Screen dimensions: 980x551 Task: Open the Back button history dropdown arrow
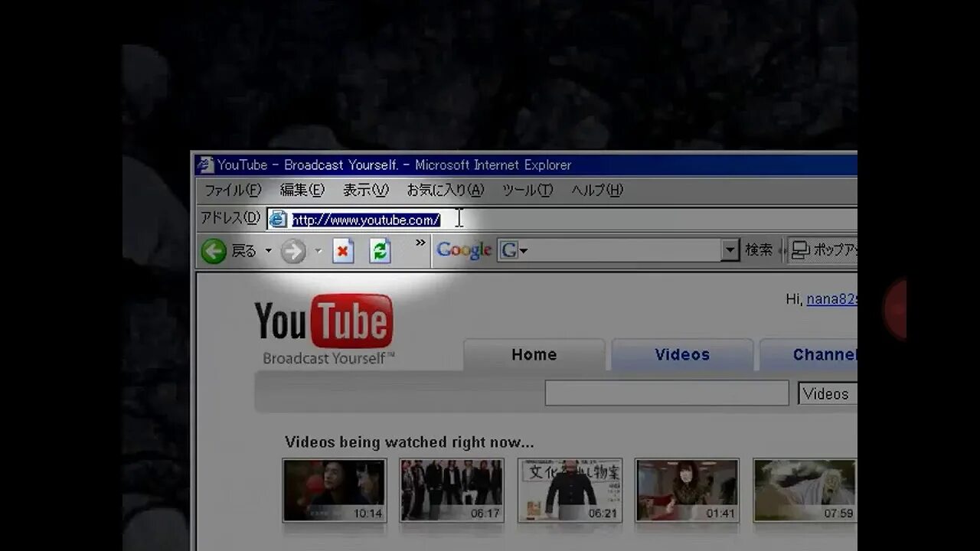(268, 251)
